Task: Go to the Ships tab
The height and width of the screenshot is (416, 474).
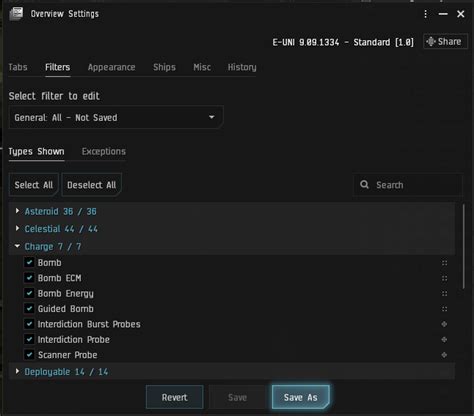Action: tap(164, 67)
